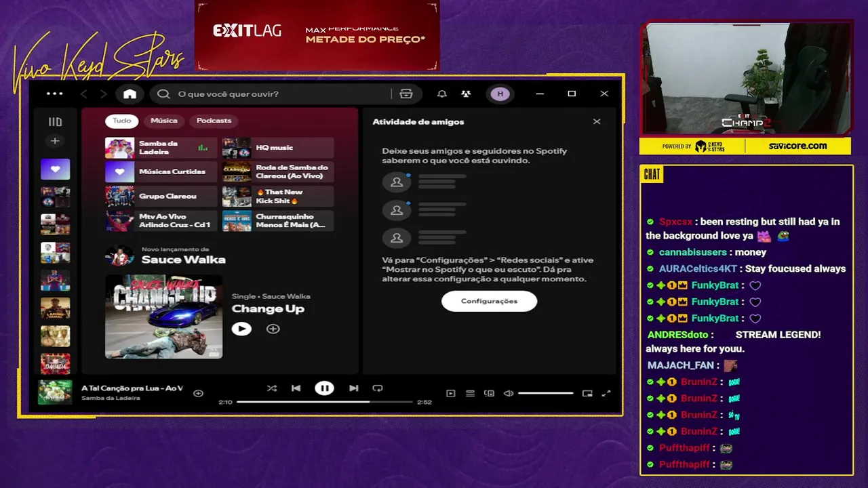Screen dimensions: 868x488
Task: Open the Sauce Walka artist link
Action: (x=183, y=260)
